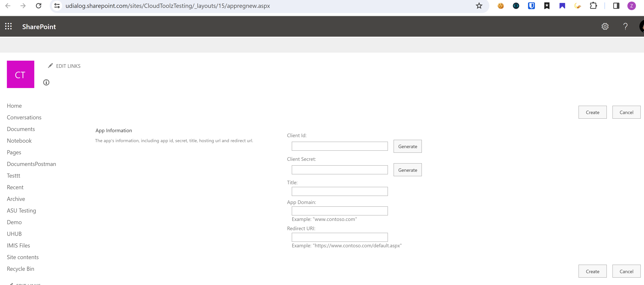Toggle the browser side panel icon
The height and width of the screenshot is (285, 644).
click(616, 6)
